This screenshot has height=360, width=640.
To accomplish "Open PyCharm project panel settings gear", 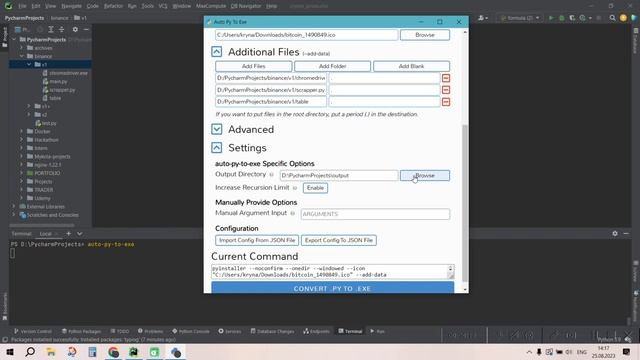I will (x=75, y=29).
